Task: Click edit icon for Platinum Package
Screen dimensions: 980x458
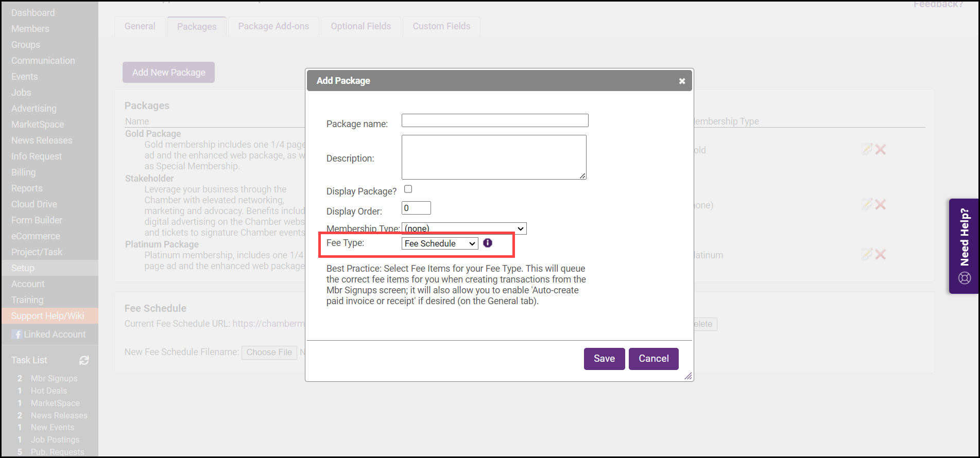Action: (867, 254)
